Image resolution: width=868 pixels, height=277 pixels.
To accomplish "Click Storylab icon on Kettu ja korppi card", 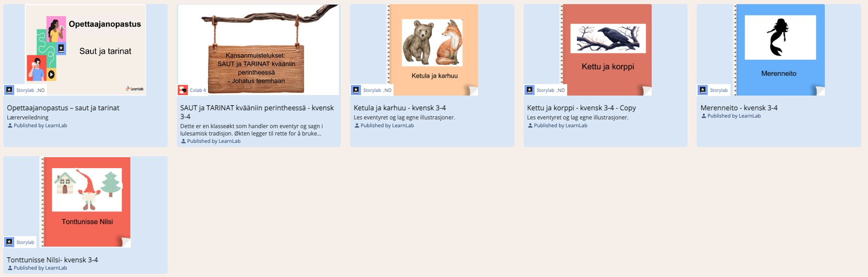I will pyautogui.click(x=530, y=90).
